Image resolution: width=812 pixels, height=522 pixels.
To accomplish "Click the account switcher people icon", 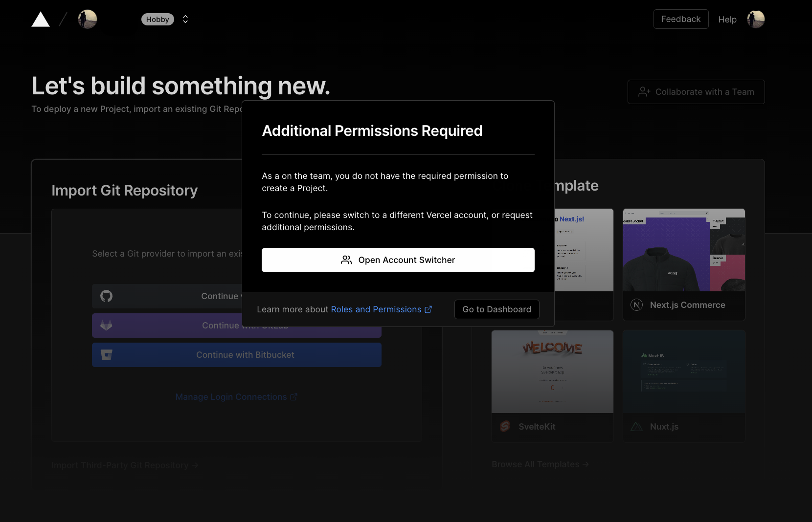I will [346, 260].
